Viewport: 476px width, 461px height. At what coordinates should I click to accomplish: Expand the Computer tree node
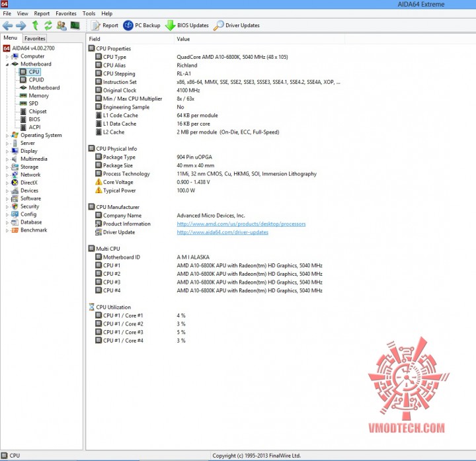pyautogui.click(x=7, y=56)
